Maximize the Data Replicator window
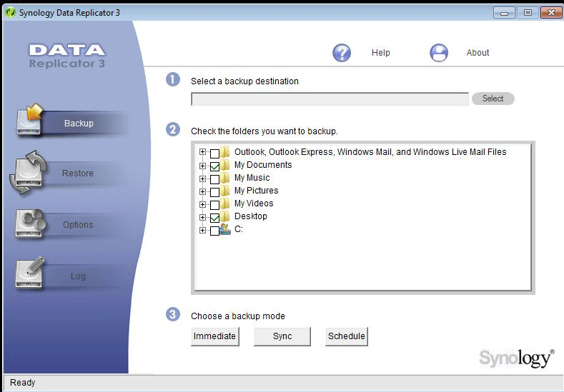The image size is (564, 392). [x=528, y=13]
